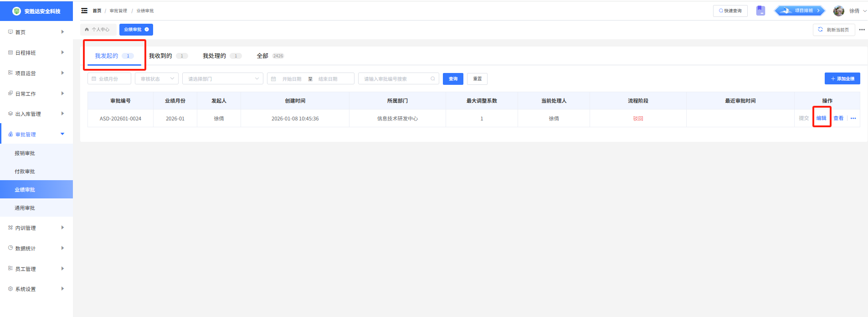Expand the 系统设置 menu arrow

(62, 289)
